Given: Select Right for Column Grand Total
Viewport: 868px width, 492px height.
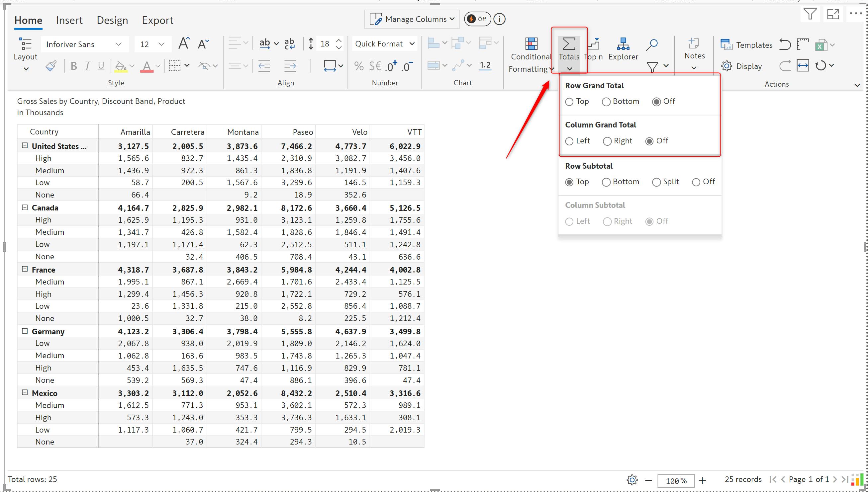Looking at the screenshot, I should coord(607,141).
